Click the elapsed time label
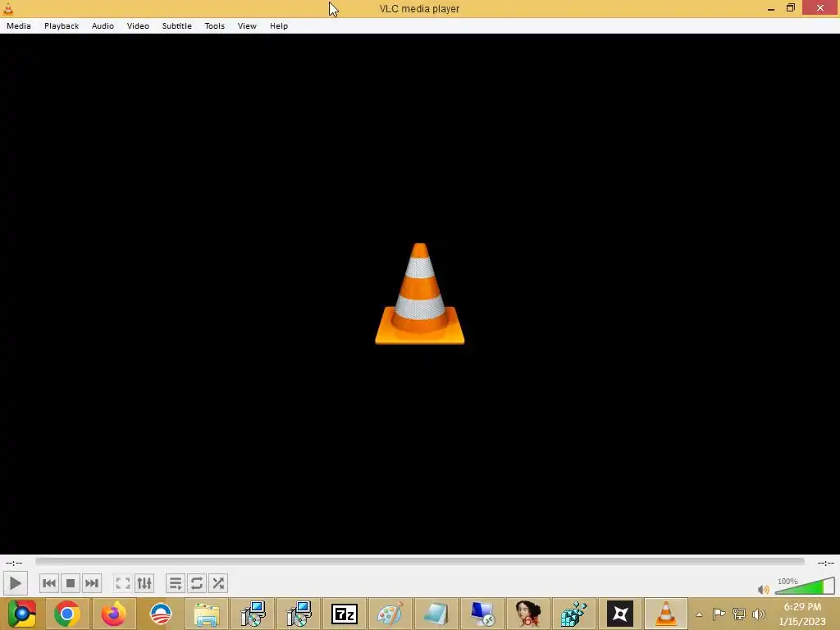The image size is (840, 630). coord(14,563)
